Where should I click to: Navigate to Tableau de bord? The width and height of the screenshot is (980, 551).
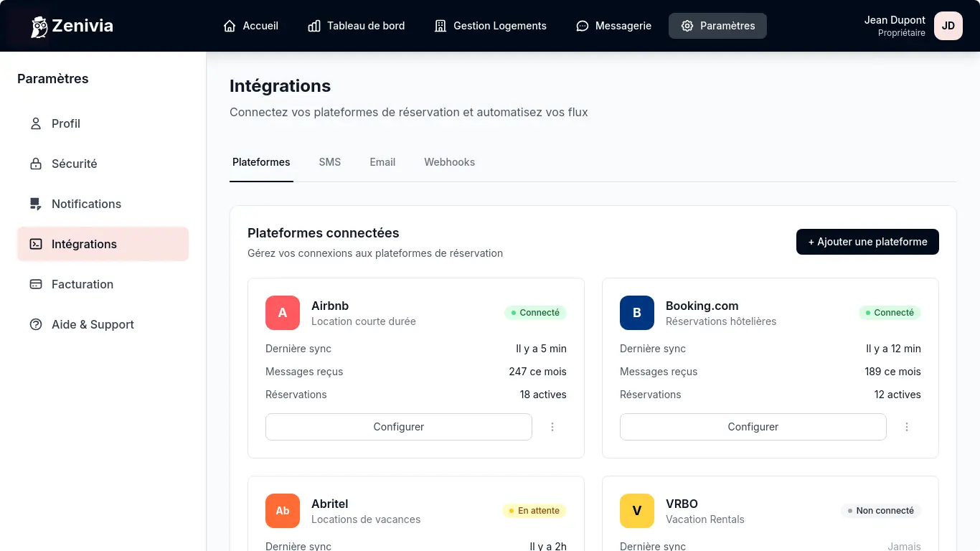[356, 26]
